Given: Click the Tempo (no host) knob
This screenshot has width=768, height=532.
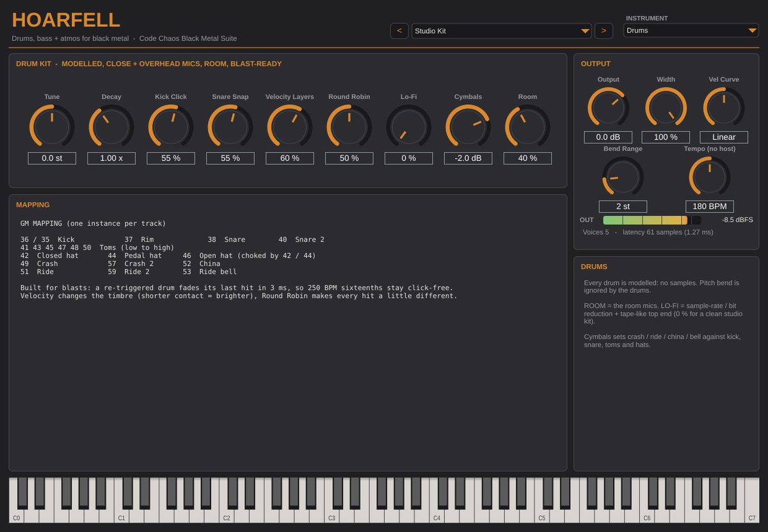Looking at the screenshot, I should [x=710, y=176].
